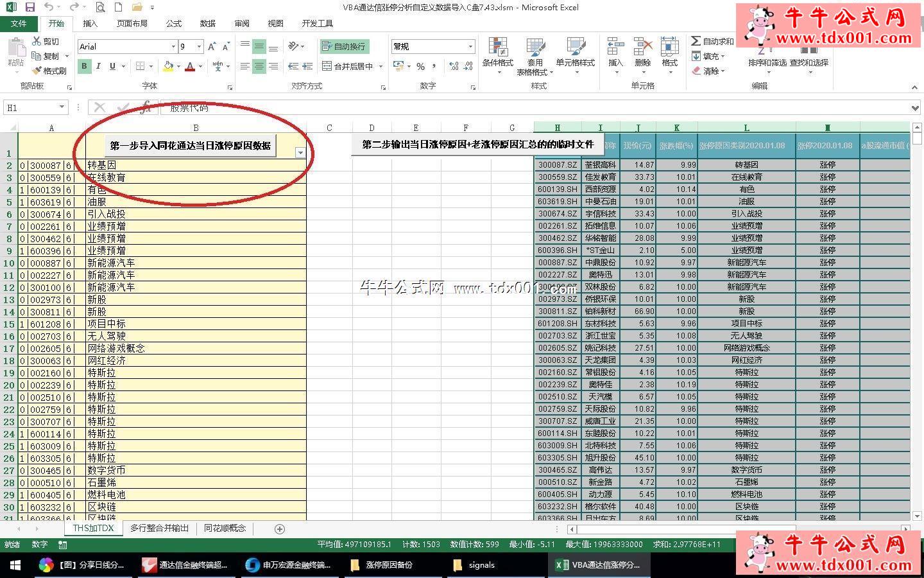The width and height of the screenshot is (924, 578).
Task: Open fill 填充 dropdown
Action: click(708, 56)
